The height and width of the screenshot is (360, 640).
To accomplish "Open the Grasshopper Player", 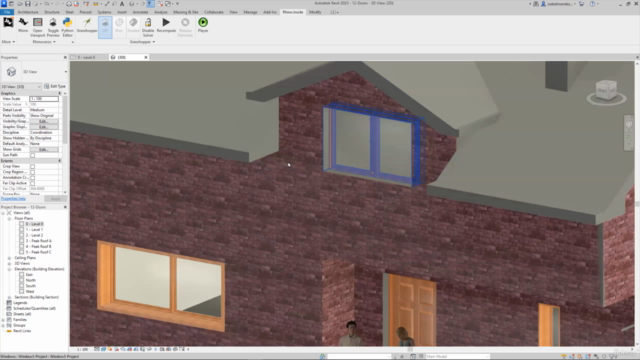I will point(203,25).
